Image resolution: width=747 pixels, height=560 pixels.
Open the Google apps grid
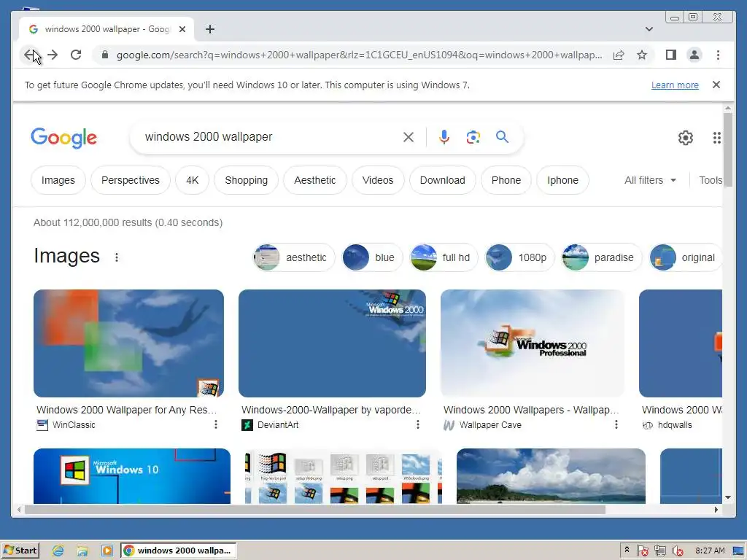tap(716, 138)
